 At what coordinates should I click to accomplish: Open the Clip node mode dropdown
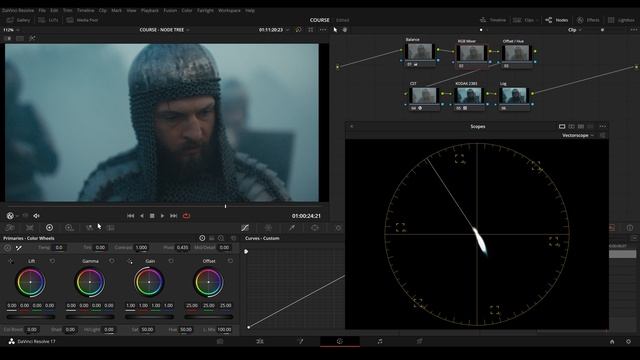[x=575, y=30]
